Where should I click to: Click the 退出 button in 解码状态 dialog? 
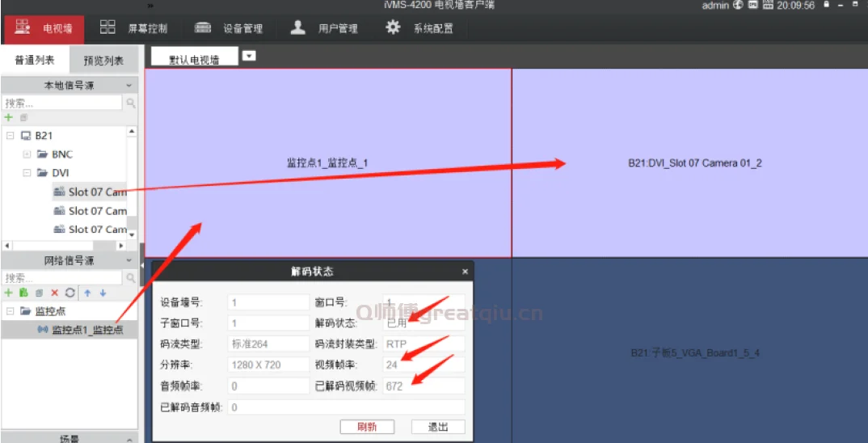(437, 427)
